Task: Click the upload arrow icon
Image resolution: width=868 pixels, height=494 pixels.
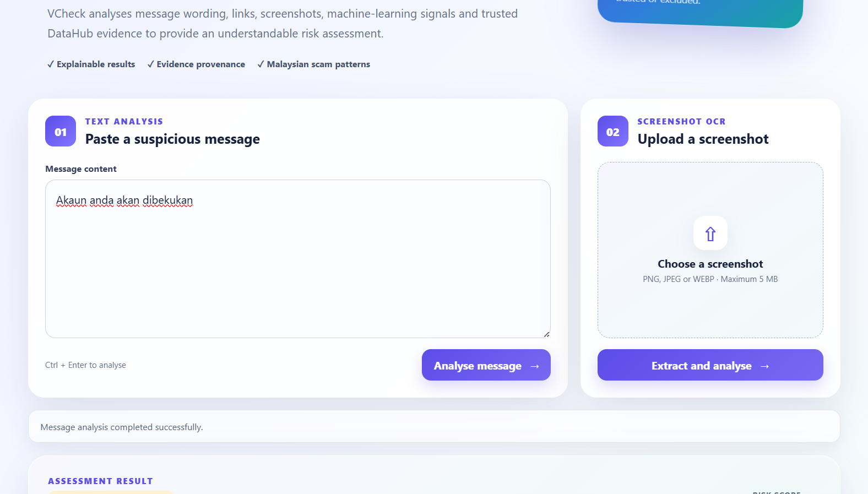Action: (x=710, y=234)
